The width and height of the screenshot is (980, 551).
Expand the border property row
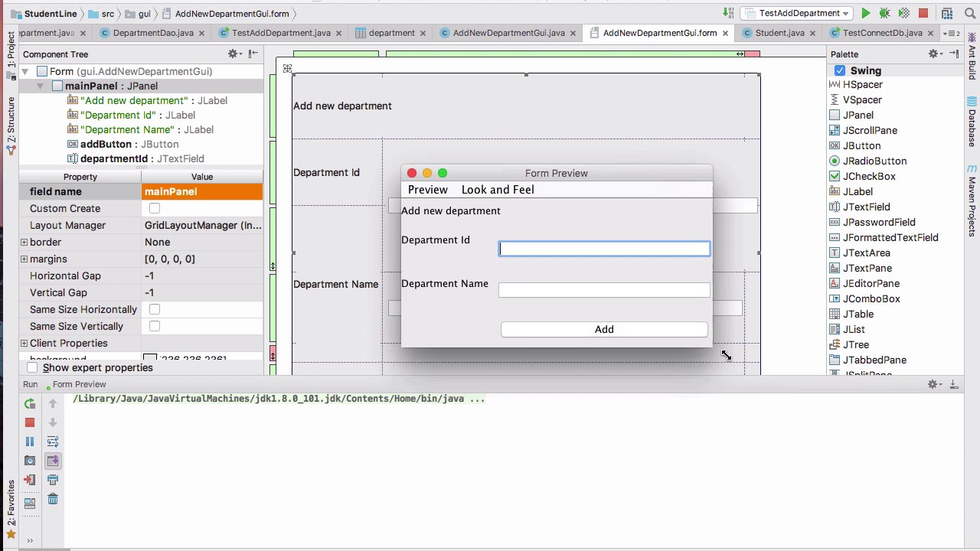coord(24,243)
